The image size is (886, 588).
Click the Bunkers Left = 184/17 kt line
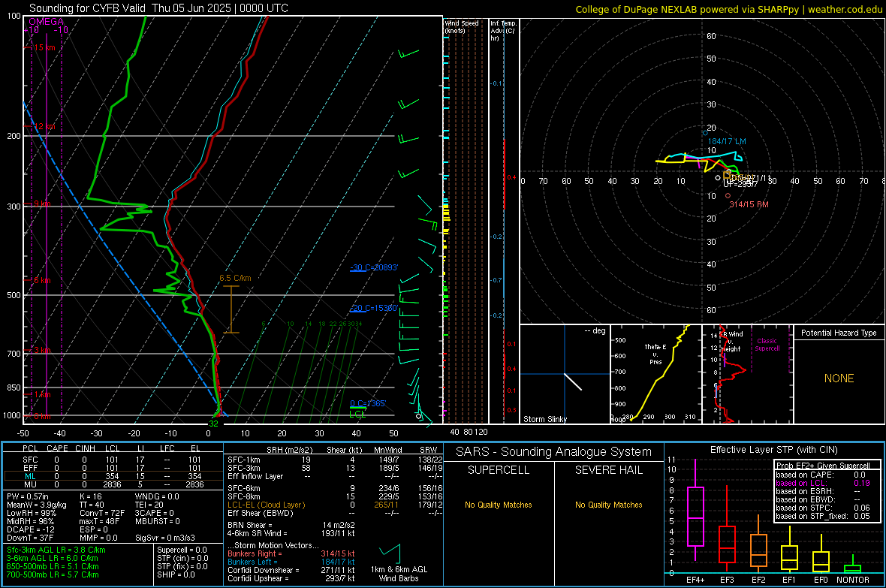(x=291, y=562)
